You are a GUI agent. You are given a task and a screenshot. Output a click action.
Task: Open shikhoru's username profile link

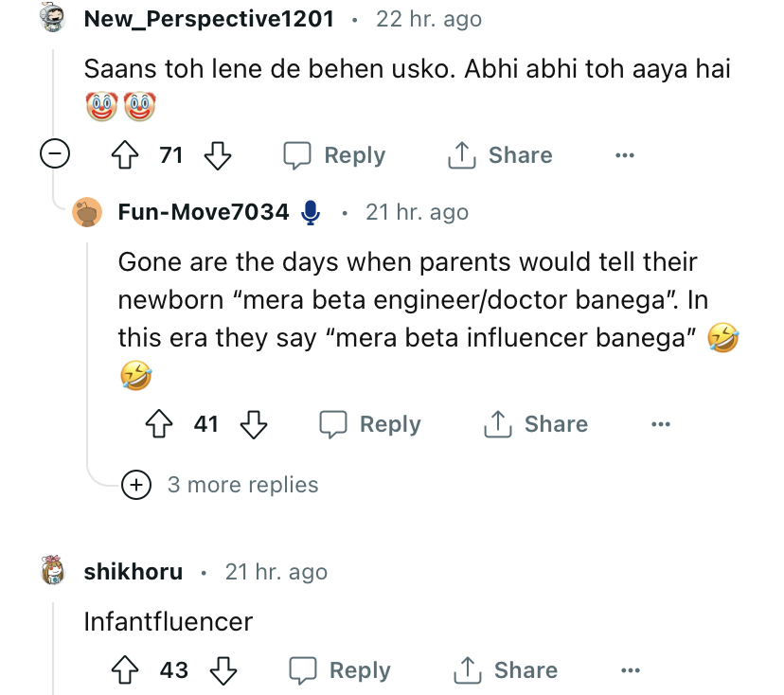133,571
